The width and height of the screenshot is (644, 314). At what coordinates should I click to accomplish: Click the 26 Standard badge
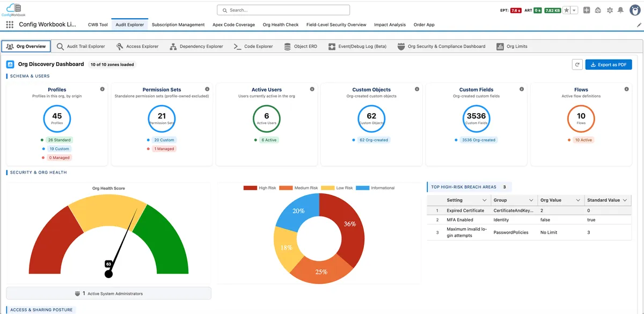pyautogui.click(x=59, y=140)
